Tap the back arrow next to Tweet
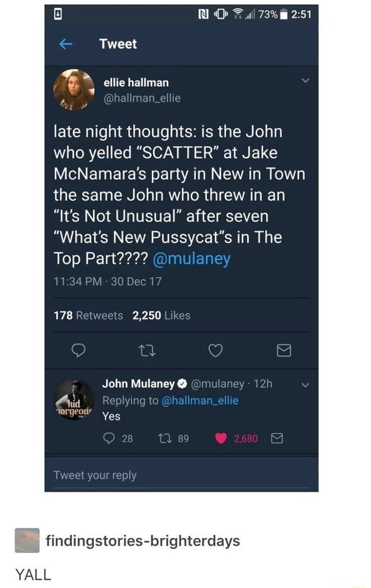This screenshot has width=371, height=588. [x=66, y=44]
